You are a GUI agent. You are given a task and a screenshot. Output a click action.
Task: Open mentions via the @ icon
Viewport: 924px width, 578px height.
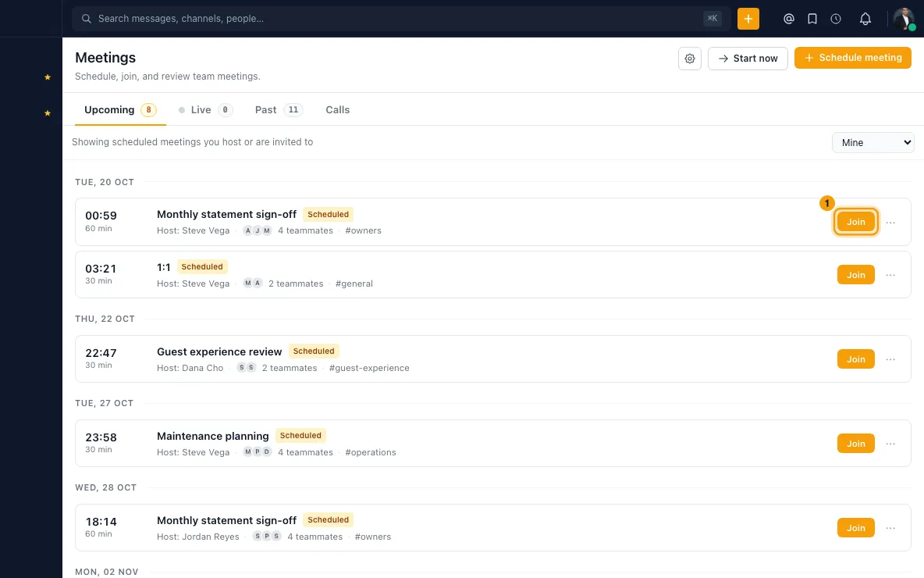(x=788, y=19)
